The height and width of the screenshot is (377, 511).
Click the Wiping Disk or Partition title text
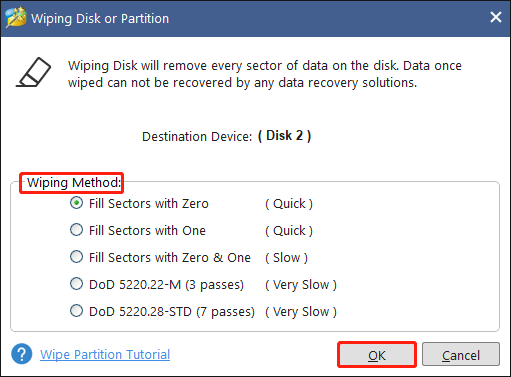tap(100, 19)
